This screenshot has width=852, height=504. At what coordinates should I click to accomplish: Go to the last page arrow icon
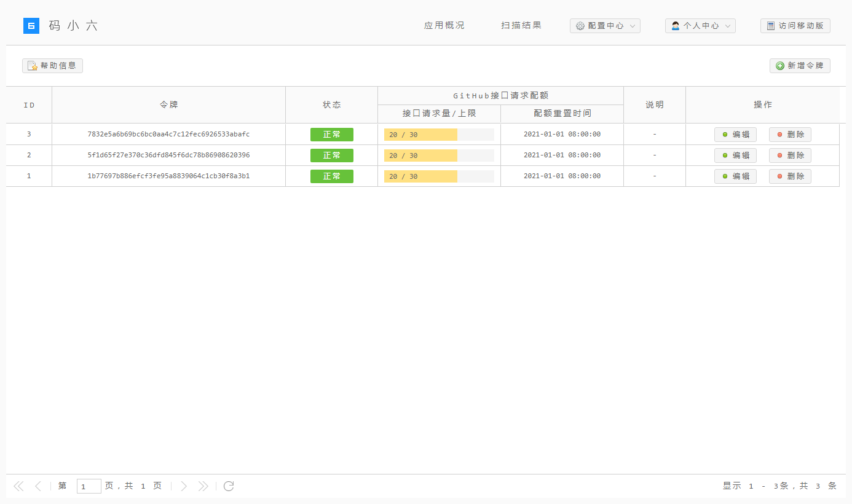(x=203, y=486)
